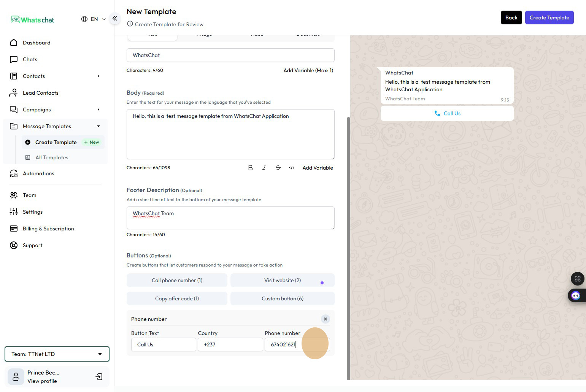Remove the Phone number button section
Image resolution: width=586 pixels, height=392 pixels.
pos(325,319)
